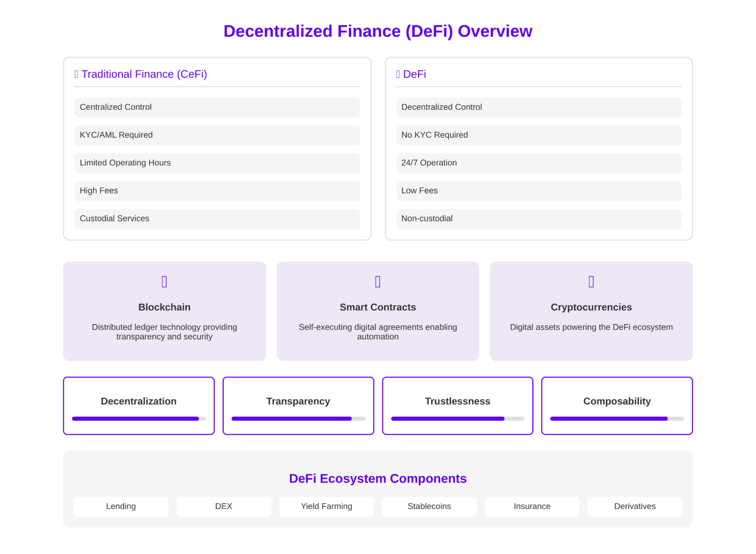Image resolution: width=756 pixels, height=554 pixels.
Task: Open the Yield Farming component
Action: point(326,506)
